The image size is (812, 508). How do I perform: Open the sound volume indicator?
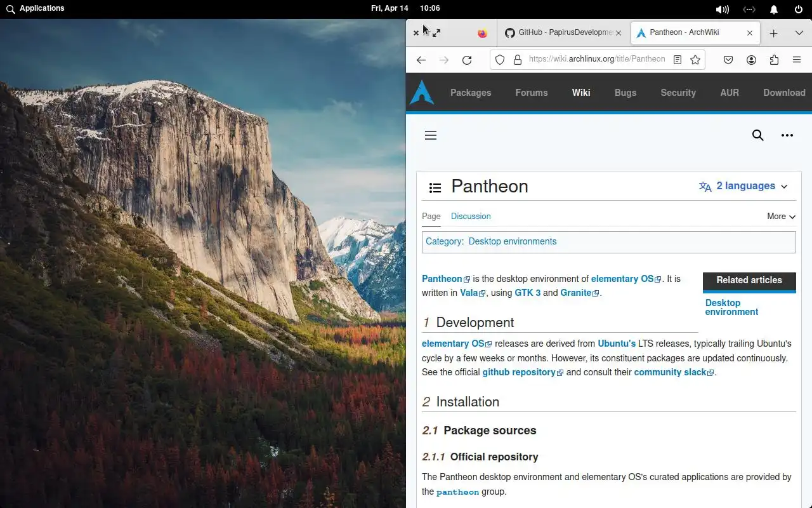point(722,9)
